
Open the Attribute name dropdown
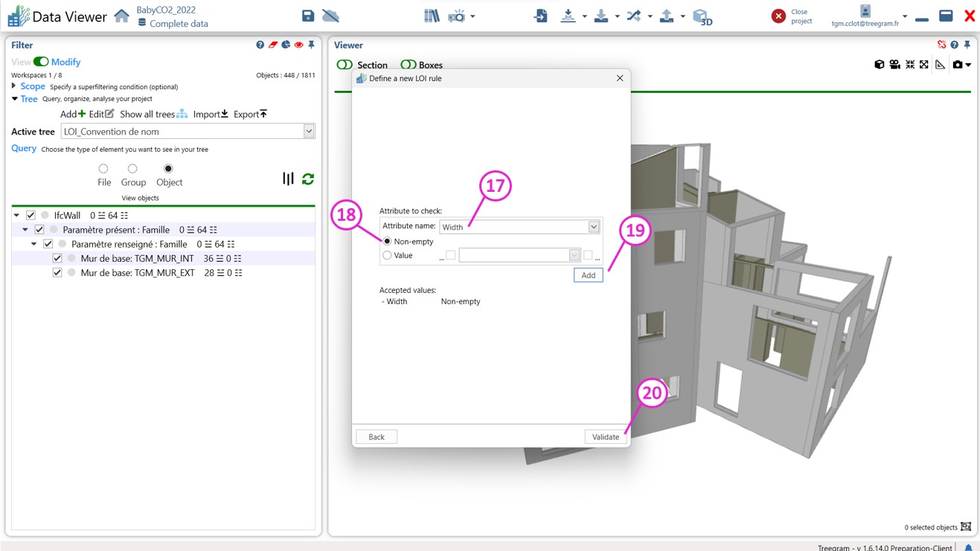pyautogui.click(x=593, y=227)
